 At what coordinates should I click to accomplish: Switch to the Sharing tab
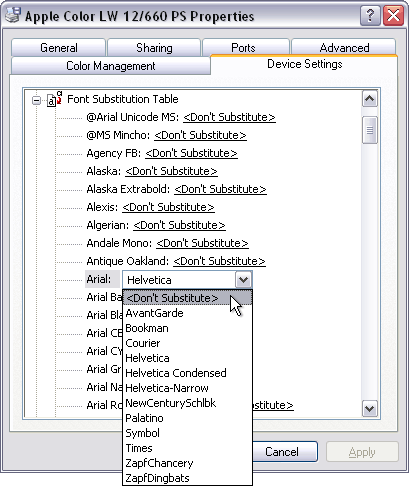point(154,48)
